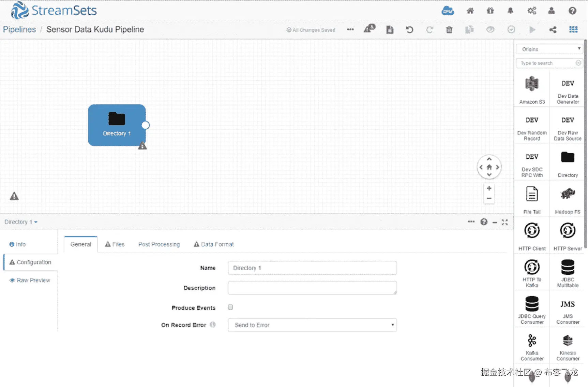Image resolution: width=588 pixels, height=387 pixels.
Task: Add the Dev Data Generator origin
Action: (568, 90)
